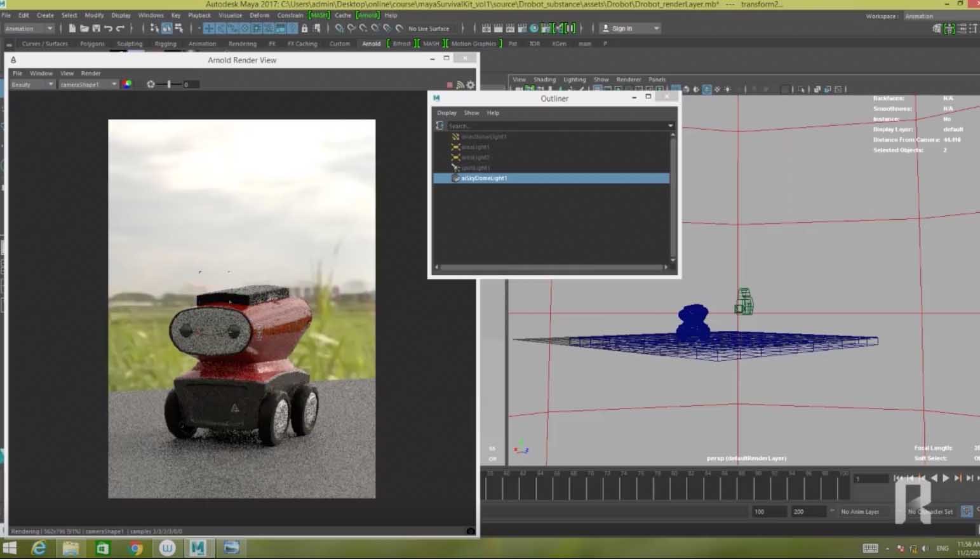Click the lock selection padlock icon

coord(304,29)
